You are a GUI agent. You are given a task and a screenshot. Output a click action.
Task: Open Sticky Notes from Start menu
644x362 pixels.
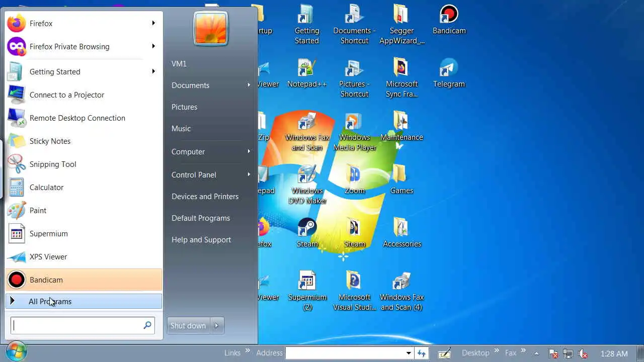pyautogui.click(x=84, y=141)
